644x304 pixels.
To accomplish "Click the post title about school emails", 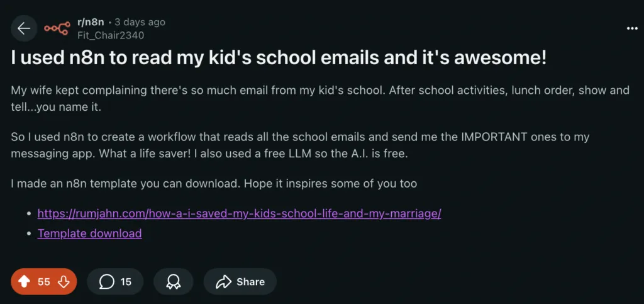I will pyautogui.click(x=279, y=59).
